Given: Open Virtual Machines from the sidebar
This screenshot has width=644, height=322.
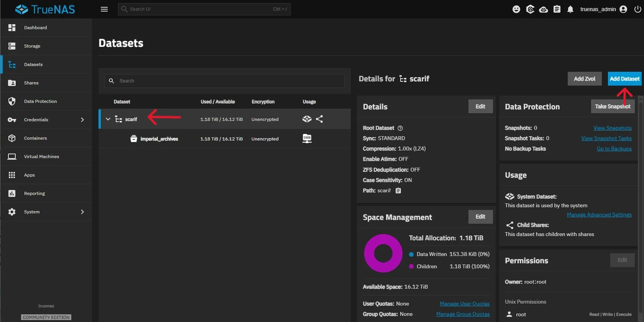Looking at the screenshot, I should [41, 157].
